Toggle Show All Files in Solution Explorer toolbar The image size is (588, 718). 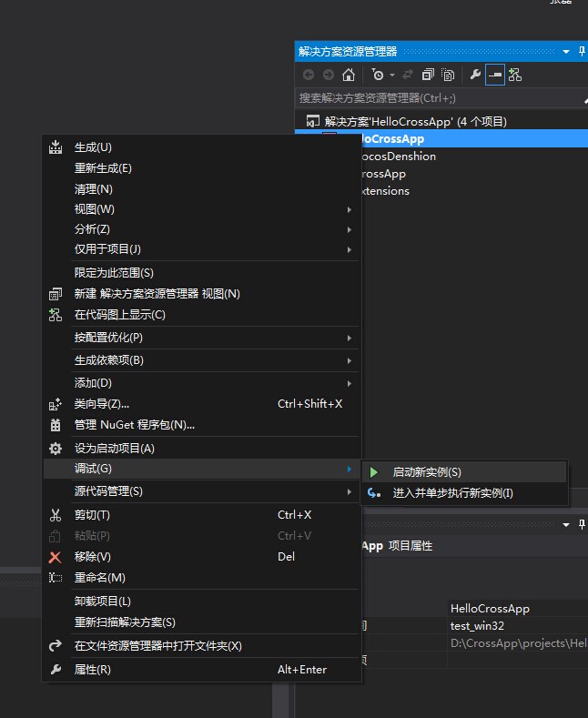pyautogui.click(x=448, y=76)
